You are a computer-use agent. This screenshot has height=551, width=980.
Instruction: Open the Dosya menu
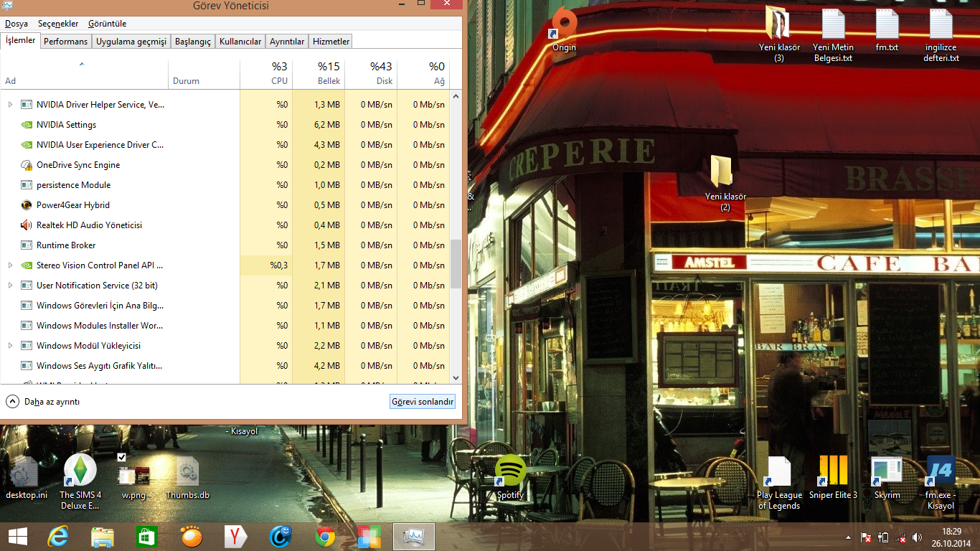click(17, 24)
